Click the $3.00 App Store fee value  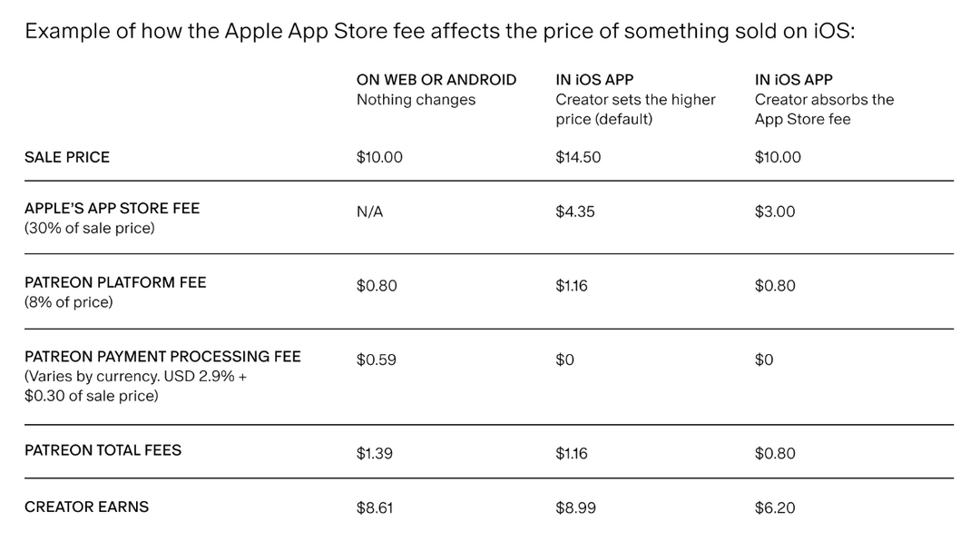774,212
